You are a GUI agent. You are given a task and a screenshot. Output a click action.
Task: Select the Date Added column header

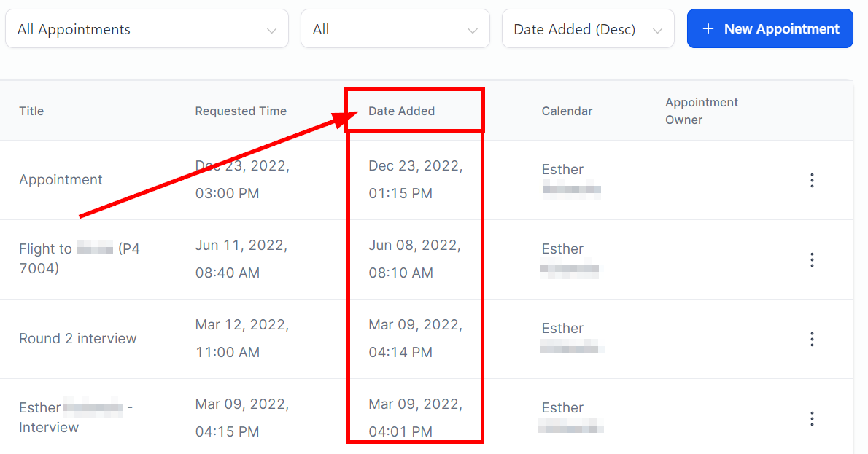(401, 111)
